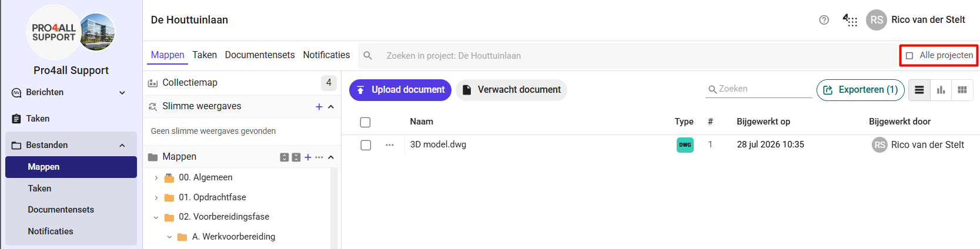Screen dimensions: 980x249
Task: Open the Notificaties tab
Action: tap(326, 55)
